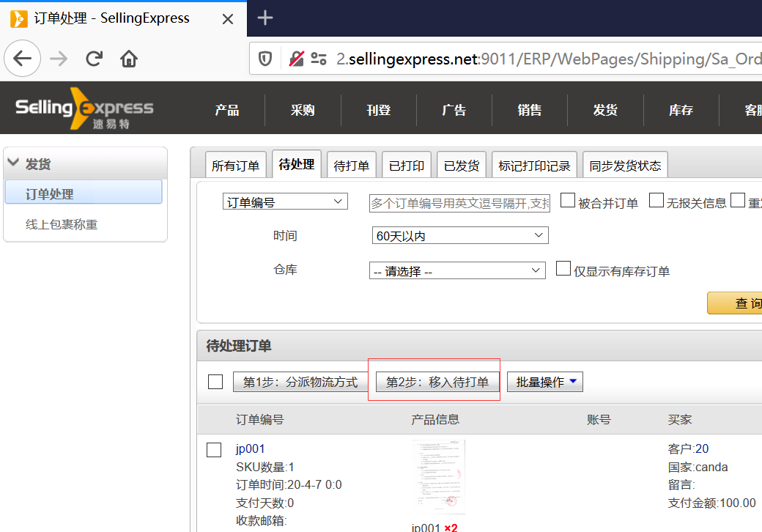Click the SKU数量:1 text

coord(265,467)
